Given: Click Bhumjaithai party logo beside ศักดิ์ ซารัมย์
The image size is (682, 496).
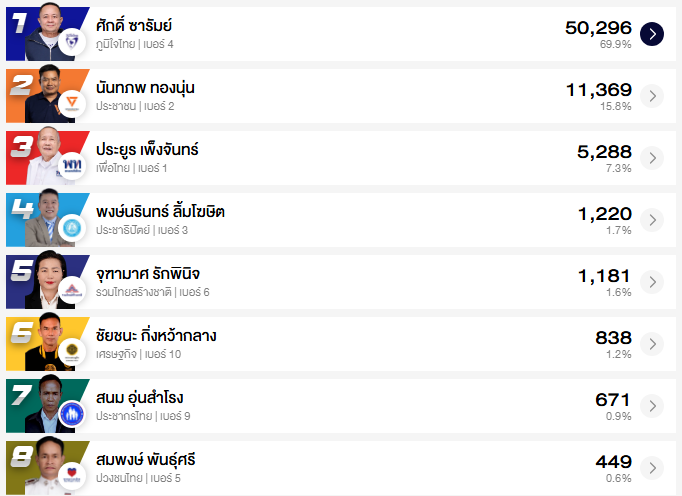Looking at the screenshot, I should pyautogui.click(x=72, y=41).
